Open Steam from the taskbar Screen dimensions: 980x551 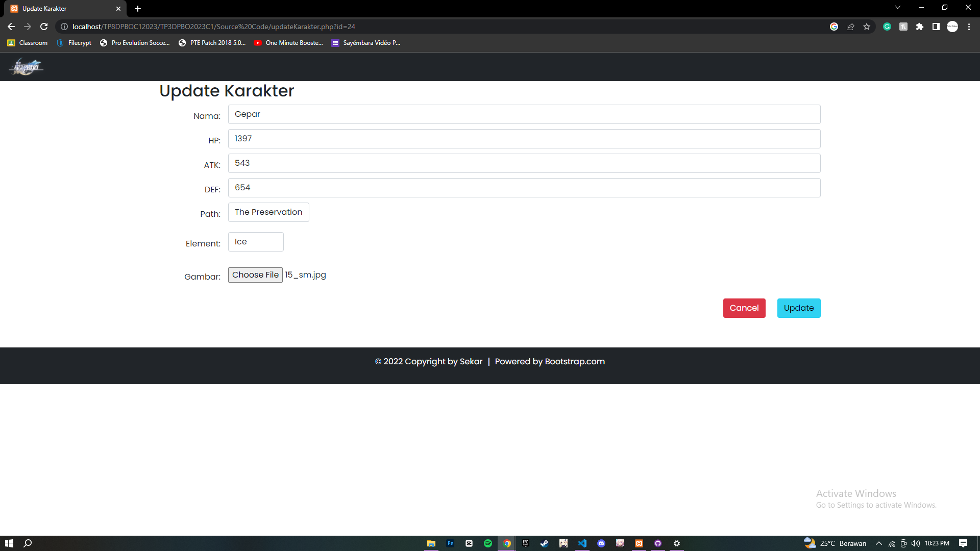click(545, 543)
